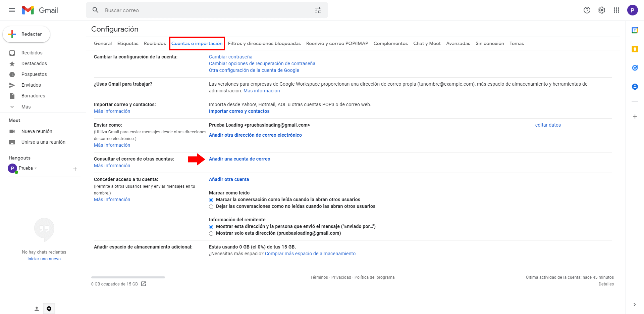The image size is (644, 314).
Task: Select Mostrar solo esta dirección radio
Action: (211, 233)
